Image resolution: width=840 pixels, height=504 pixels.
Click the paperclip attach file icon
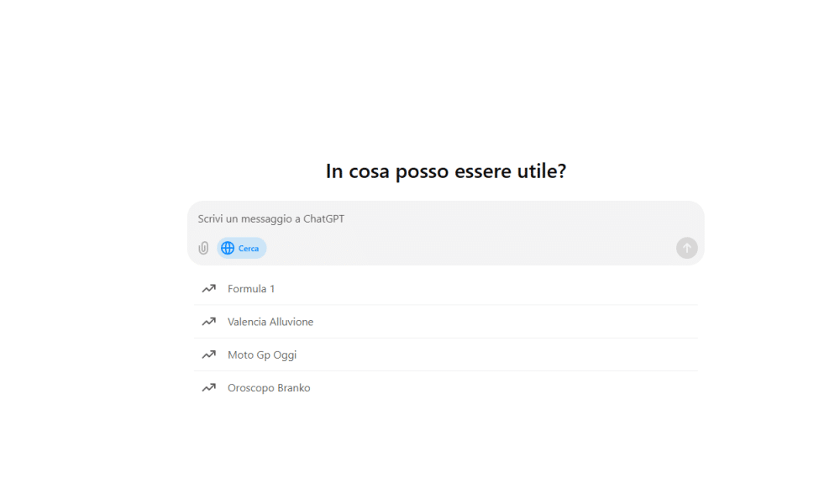203,248
